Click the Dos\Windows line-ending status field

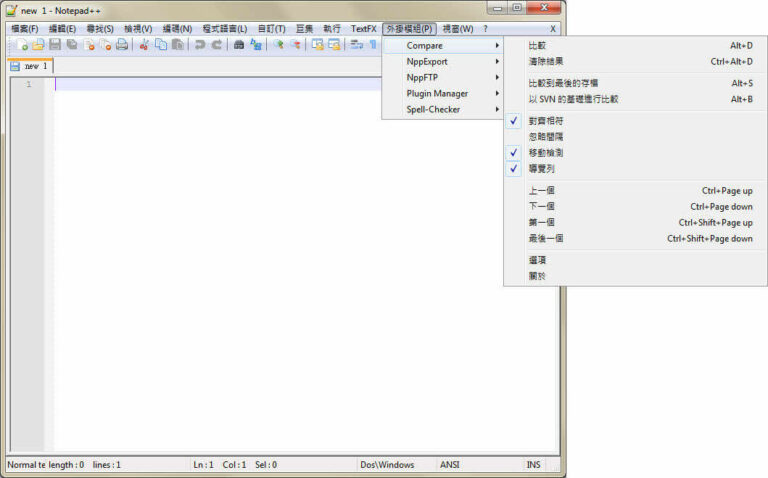click(387, 465)
